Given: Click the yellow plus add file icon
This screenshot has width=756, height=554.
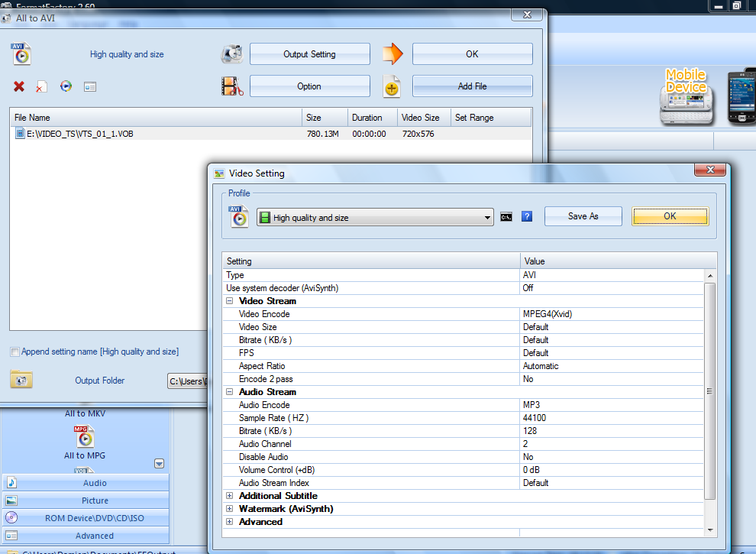Looking at the screenshot, I should 392,87.
